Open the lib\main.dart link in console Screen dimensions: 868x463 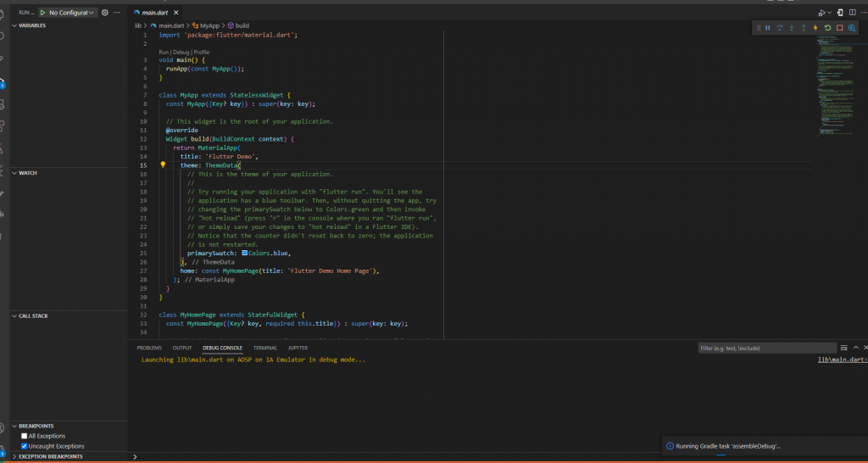pyautogui.click(x=843, y=360)
